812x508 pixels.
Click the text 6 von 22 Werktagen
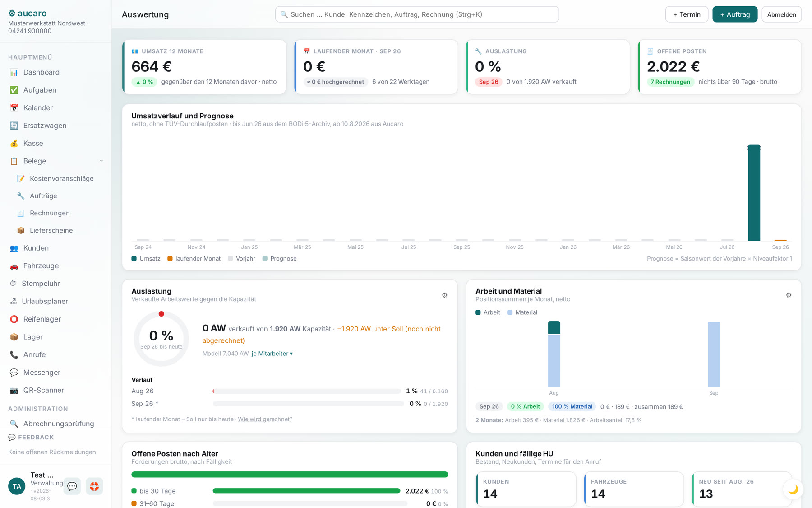[x=401, y=82]
